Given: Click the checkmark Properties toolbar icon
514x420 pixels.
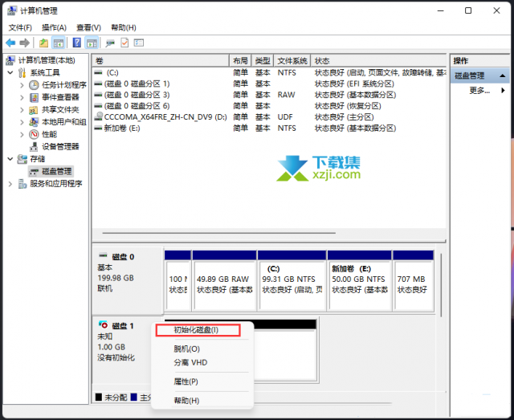Looking at the screenshot, I should click(124, 43).
